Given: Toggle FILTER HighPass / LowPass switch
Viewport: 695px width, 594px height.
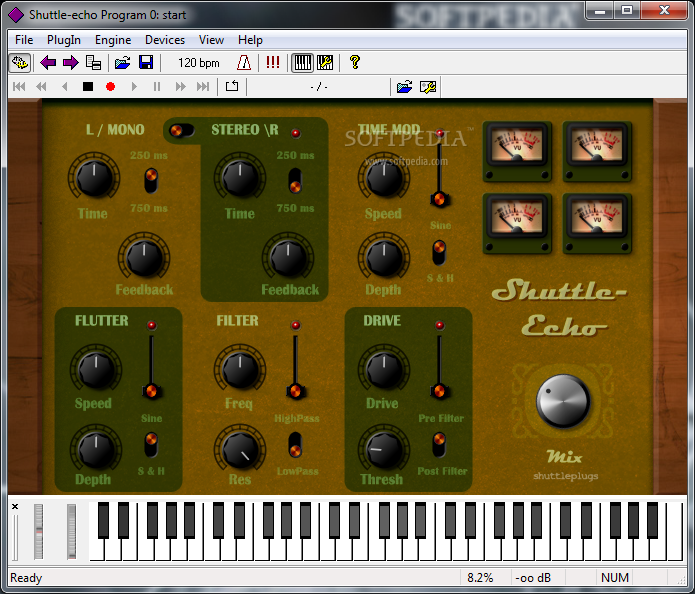Looking at the screenshot, I should pos(295,444).
